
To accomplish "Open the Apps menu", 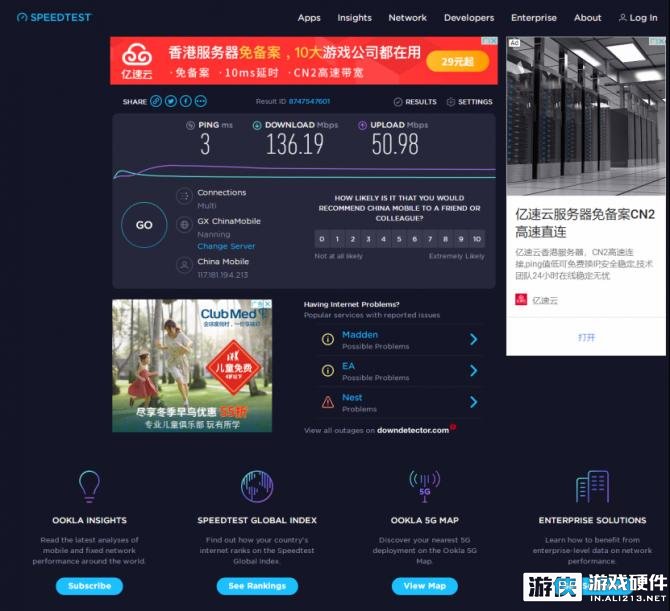I will tap(309, 18).
